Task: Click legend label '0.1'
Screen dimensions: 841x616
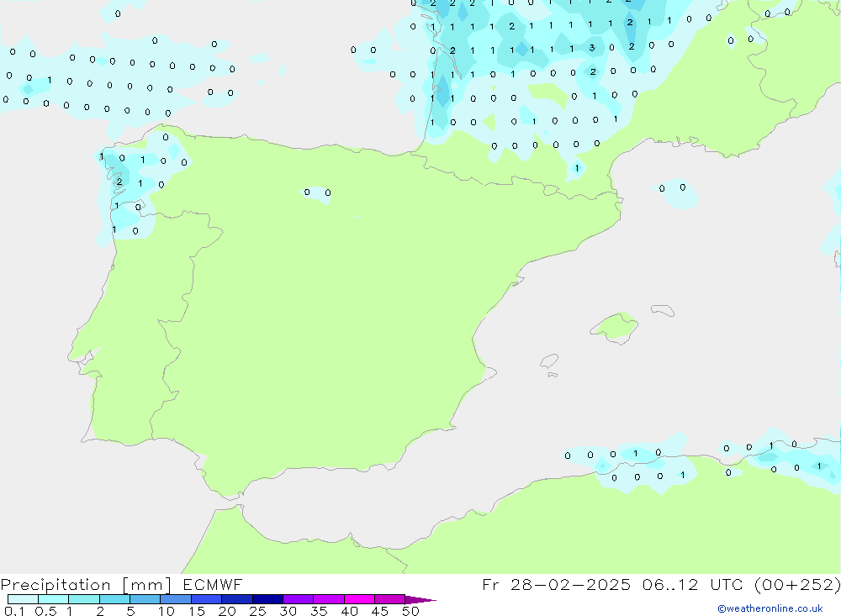Action: [14, 611]
